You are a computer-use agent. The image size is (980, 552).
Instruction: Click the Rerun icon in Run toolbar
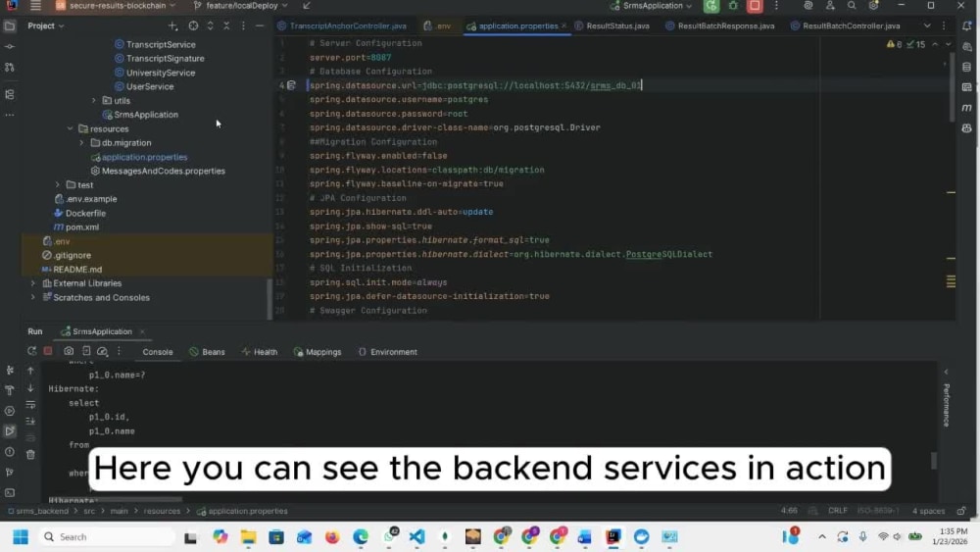click(31, 351)
